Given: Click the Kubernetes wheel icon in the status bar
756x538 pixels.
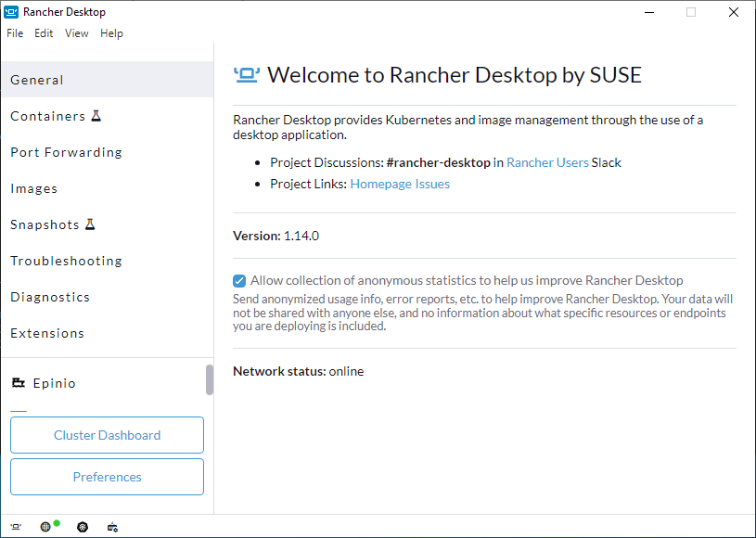Looking at the screenshot, I should pos(83,527).
